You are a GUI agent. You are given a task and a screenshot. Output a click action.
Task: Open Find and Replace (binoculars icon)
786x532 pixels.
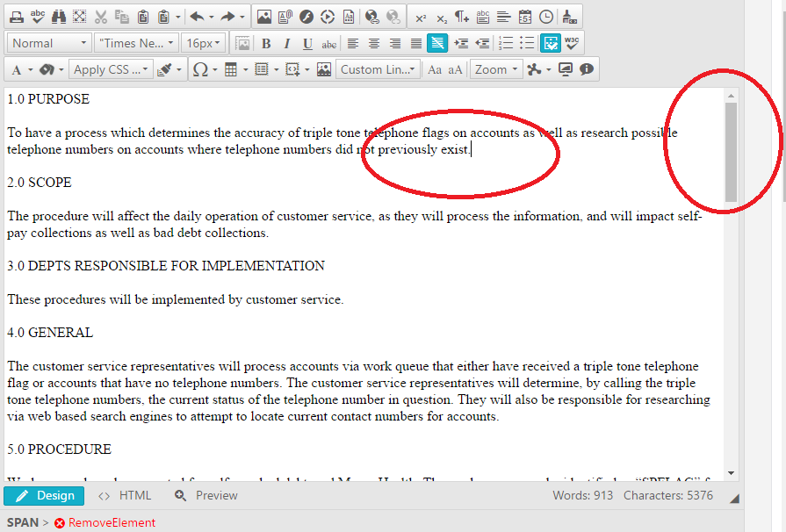(x=59, y=17)
